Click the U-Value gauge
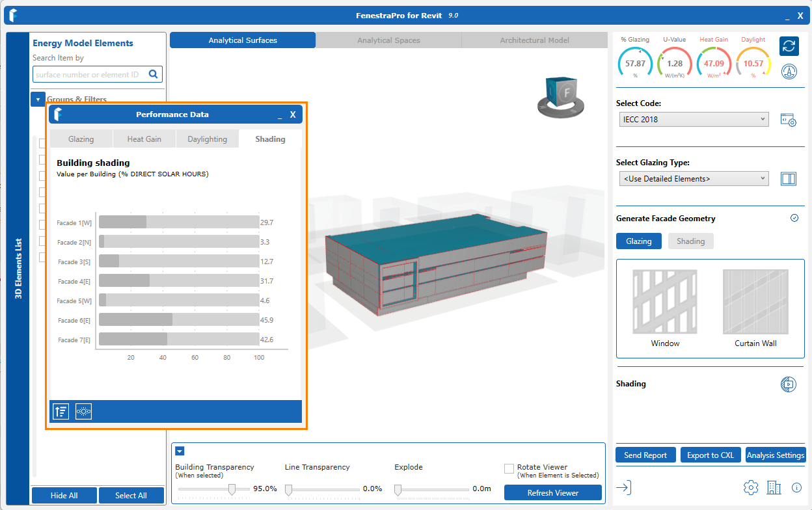 tap(675, 63)
